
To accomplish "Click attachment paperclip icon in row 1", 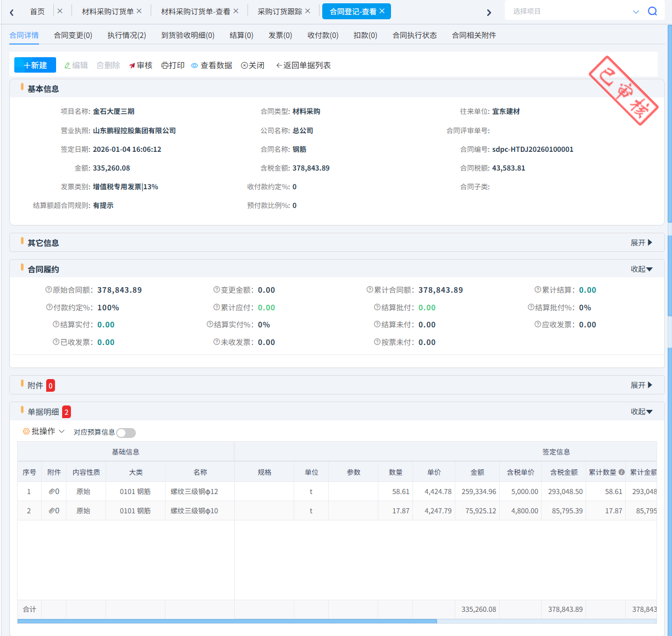I will (51, 491).
